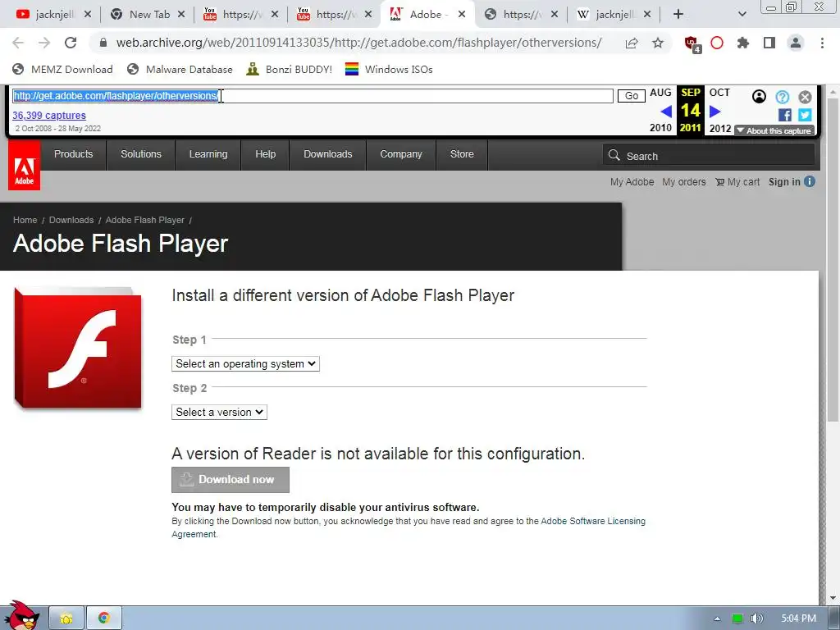Switch to the New Tab tab
Viewport: 840px width, 630px height.
(x=146, y=15)
